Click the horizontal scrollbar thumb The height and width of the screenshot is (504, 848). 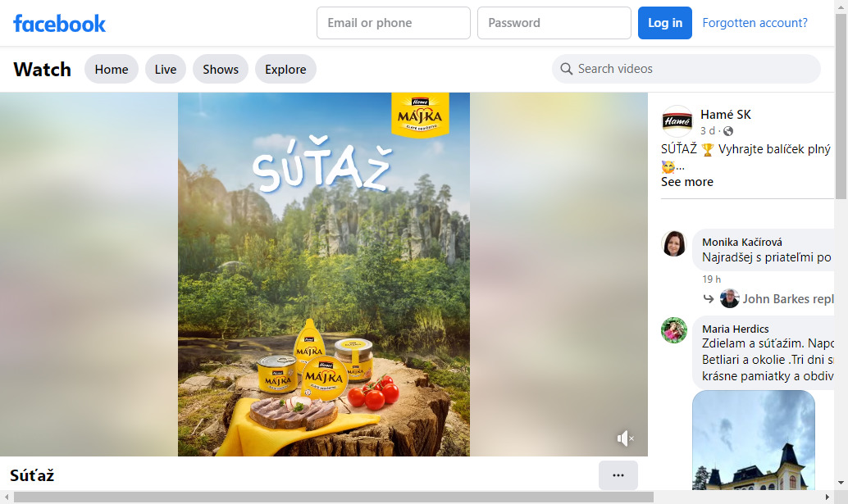pyautogui.click(x=333, y=497)
